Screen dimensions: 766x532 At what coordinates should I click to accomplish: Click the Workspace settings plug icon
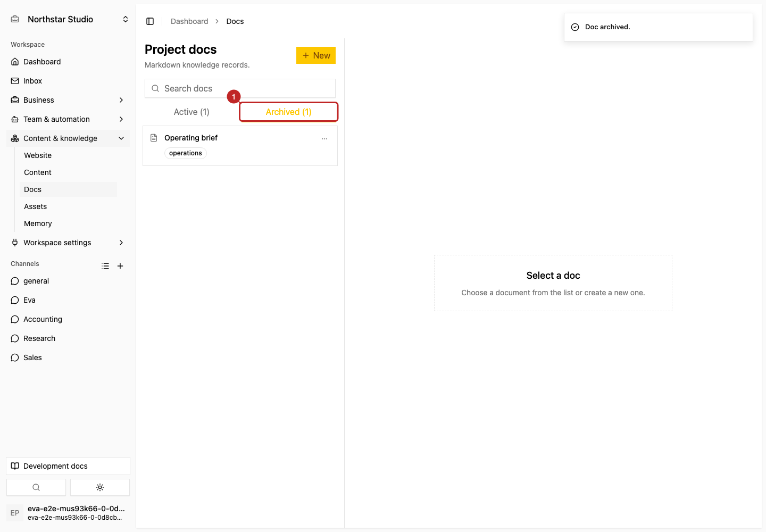tap(15, 243)
